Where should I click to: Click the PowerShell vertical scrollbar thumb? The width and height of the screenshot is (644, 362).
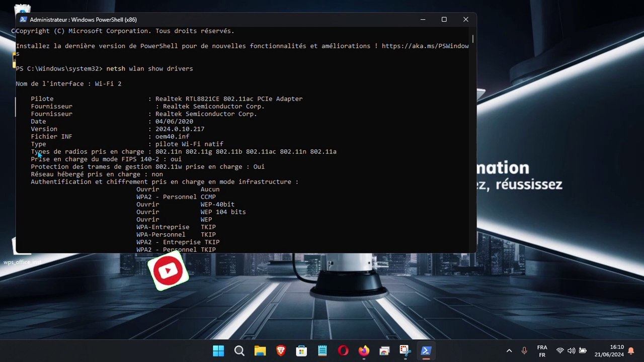pos(473,38)
